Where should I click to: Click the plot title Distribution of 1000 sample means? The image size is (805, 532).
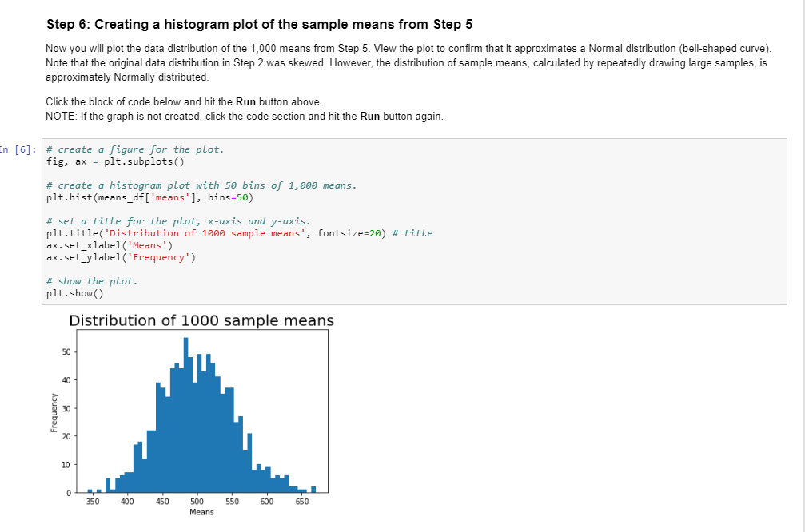tap(202, 320)
